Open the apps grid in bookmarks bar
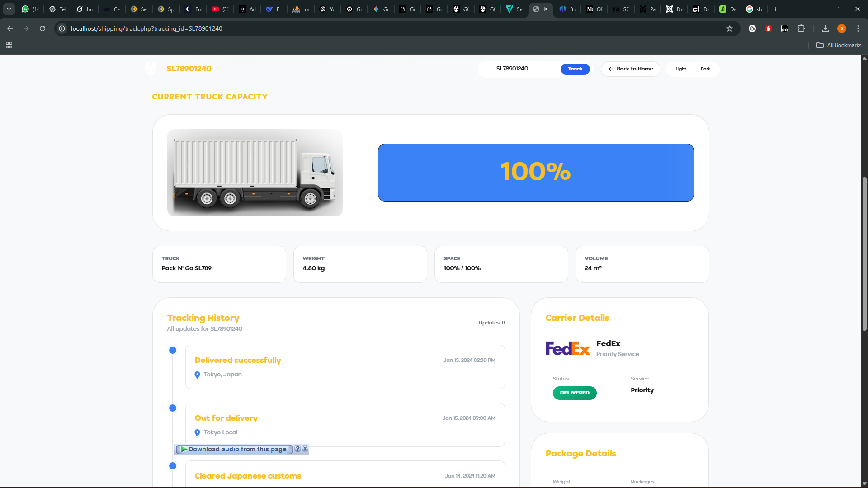 click(9, 45)
